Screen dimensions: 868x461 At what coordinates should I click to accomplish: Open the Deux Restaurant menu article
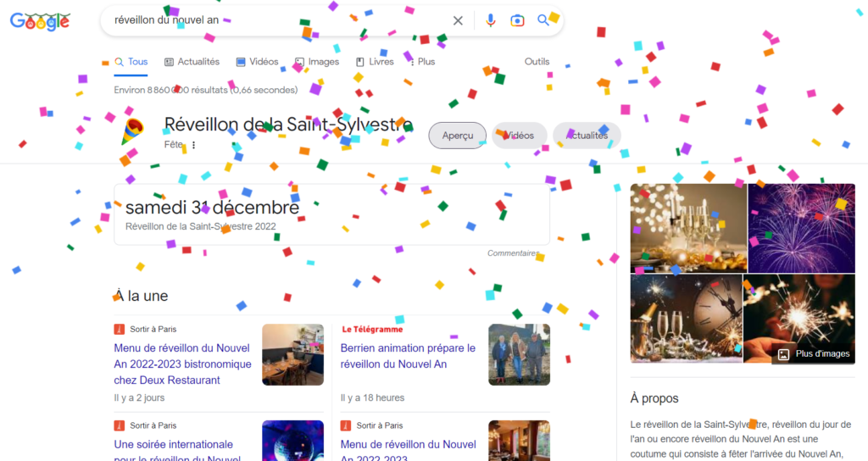tap(183, 364)
